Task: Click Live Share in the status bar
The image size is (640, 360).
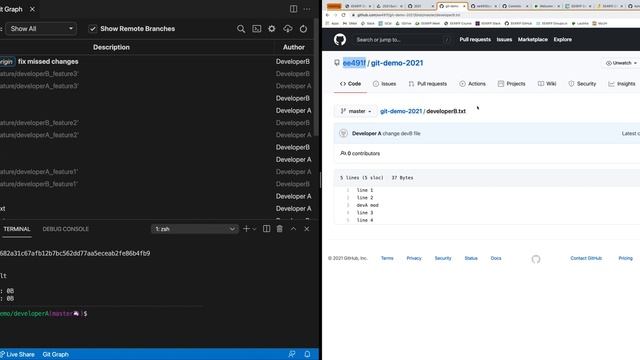Action: pyautogui.click(x=17, y=354)
